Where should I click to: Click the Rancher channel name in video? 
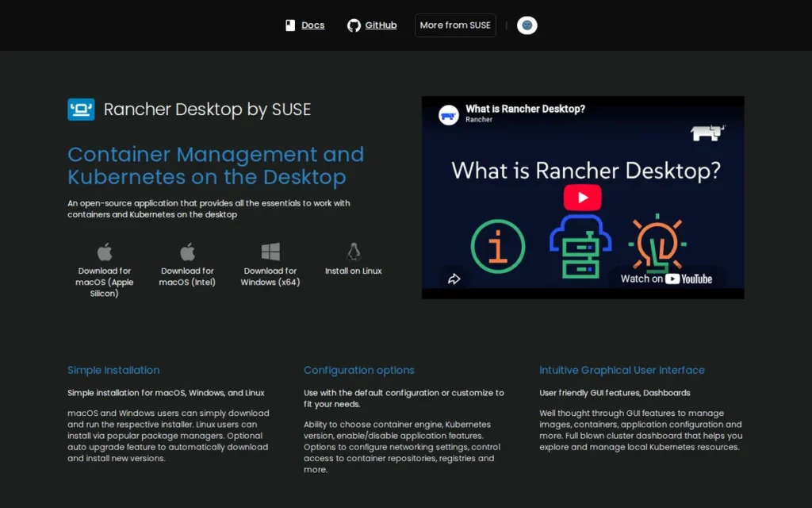click(478, 120)
